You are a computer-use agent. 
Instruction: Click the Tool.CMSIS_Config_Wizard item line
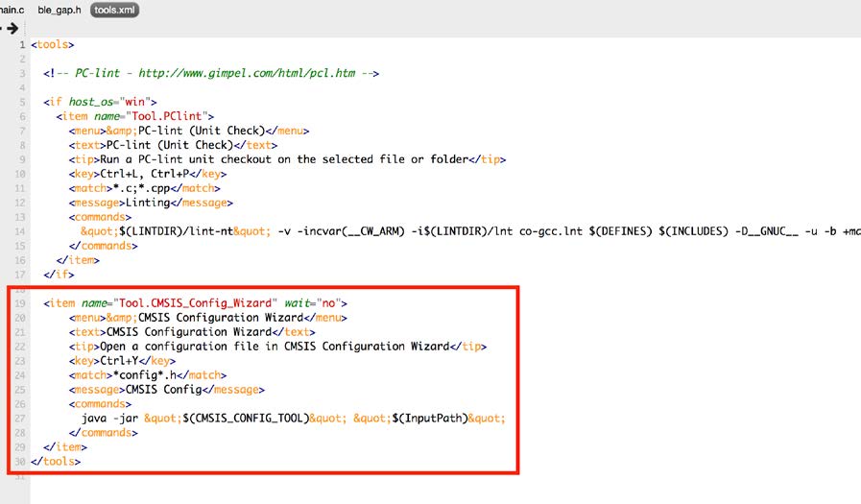click(x=195, y=303)
